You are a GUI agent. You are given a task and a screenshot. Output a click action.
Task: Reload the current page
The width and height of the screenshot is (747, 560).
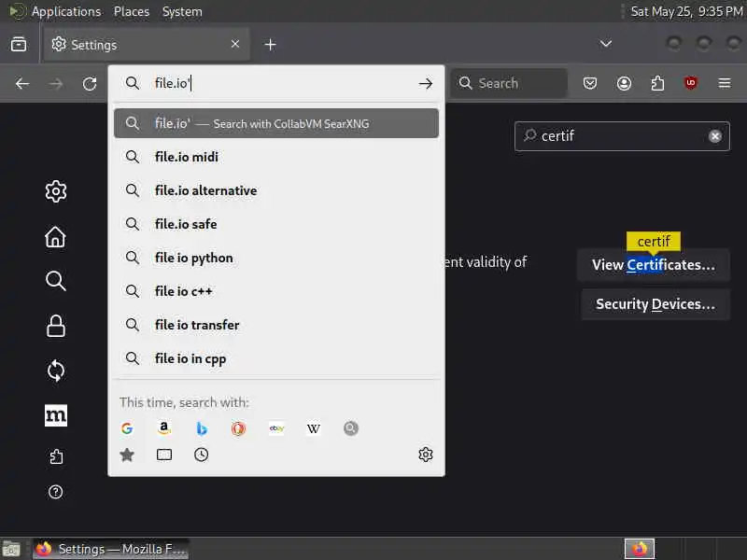point(90,84)
